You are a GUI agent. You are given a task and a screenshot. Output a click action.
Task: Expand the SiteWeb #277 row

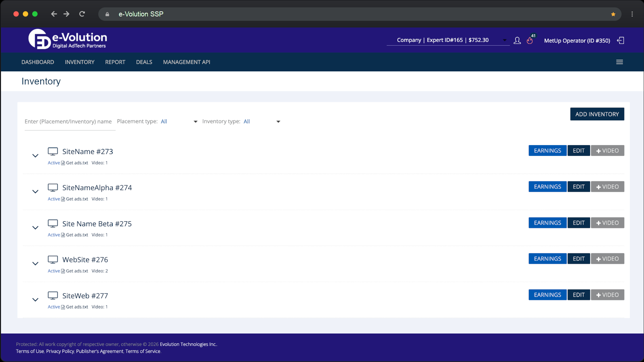[35, 300]
